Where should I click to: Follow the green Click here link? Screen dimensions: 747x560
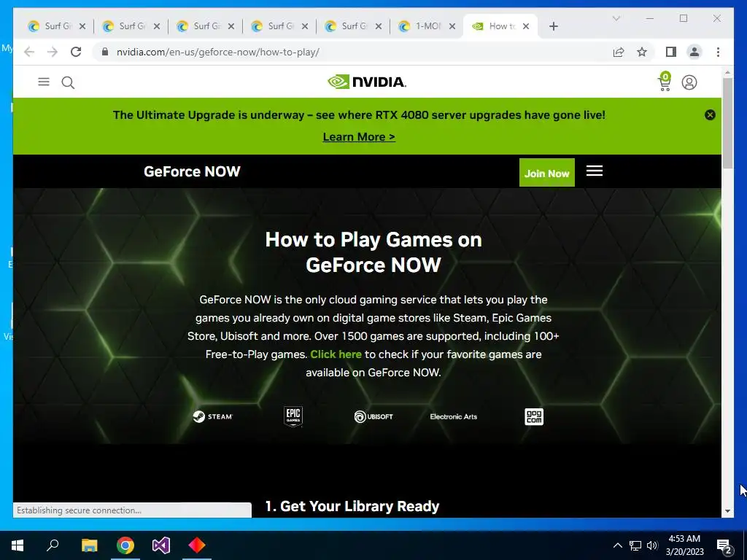pos(336,354)
